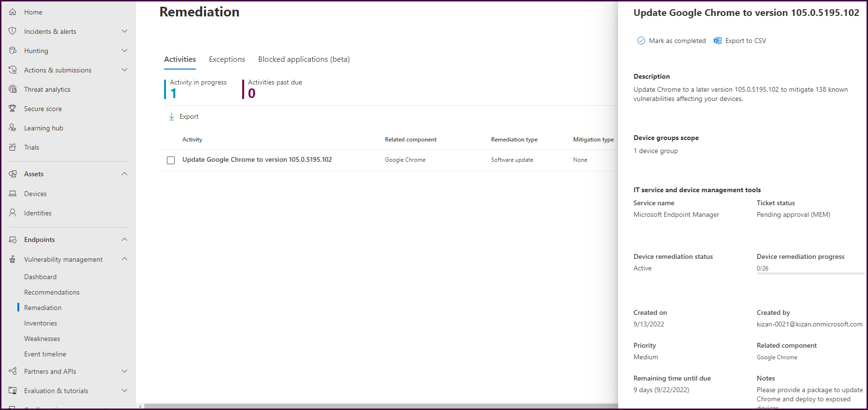Click the Learning hub icon

(13, 128)
